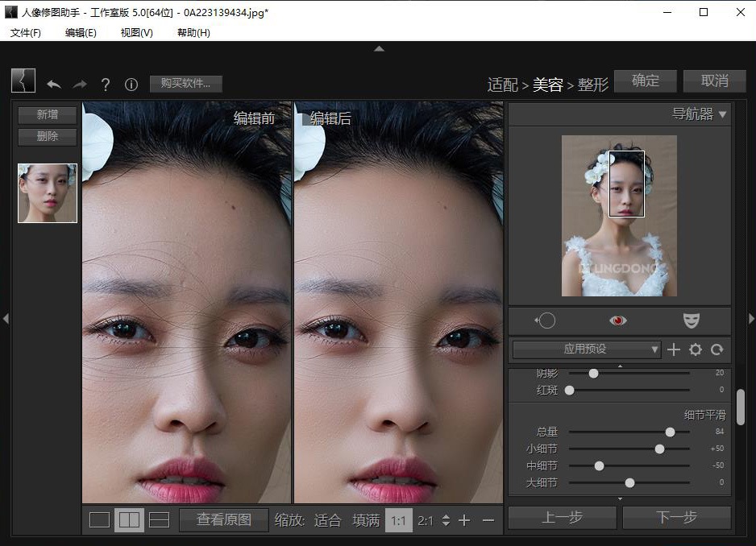The height and width of the screenshot is (546, 756).
Task: Expand the top collapsed panel arrow
Action: click(379, 49)
